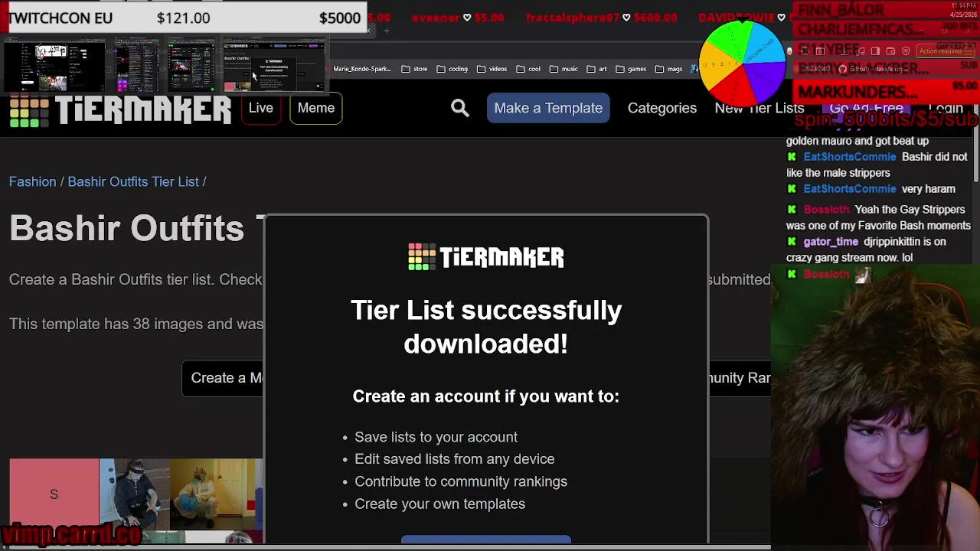
Task: Click the TierMaker search magnifier icon
Action: (x=460, y=108)
